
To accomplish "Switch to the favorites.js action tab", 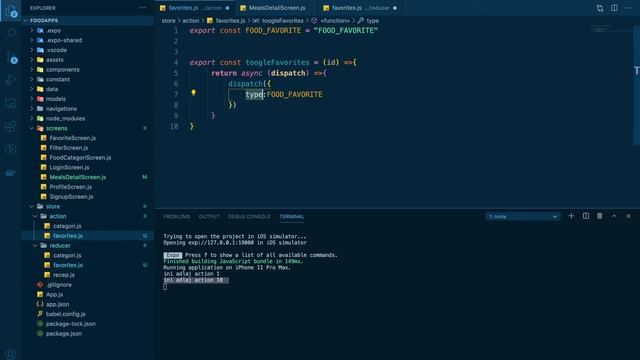I will [195, 8].
